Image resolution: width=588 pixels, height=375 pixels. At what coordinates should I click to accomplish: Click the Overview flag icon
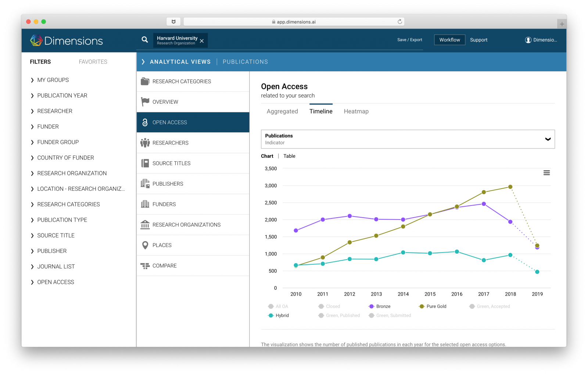coord(145,102)
